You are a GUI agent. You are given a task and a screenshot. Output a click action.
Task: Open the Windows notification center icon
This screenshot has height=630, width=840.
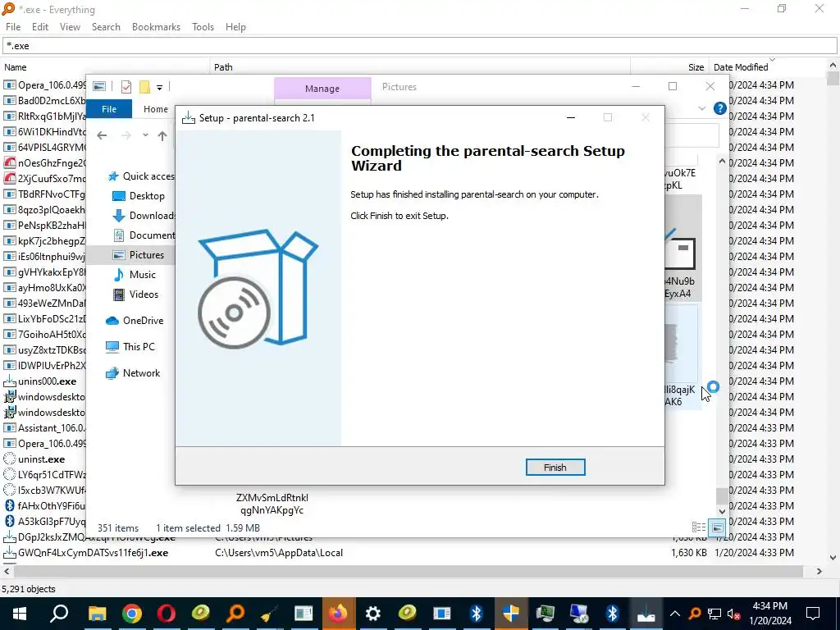coord(813,614)
